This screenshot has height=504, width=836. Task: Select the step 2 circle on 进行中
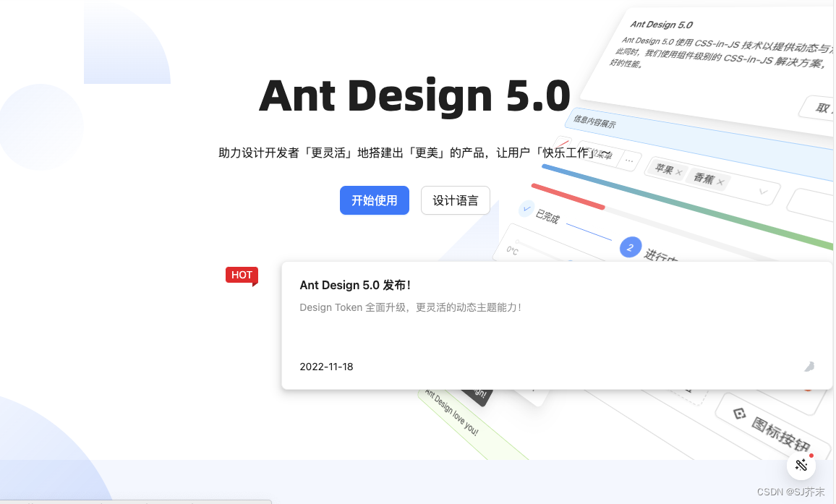(630, 247)
